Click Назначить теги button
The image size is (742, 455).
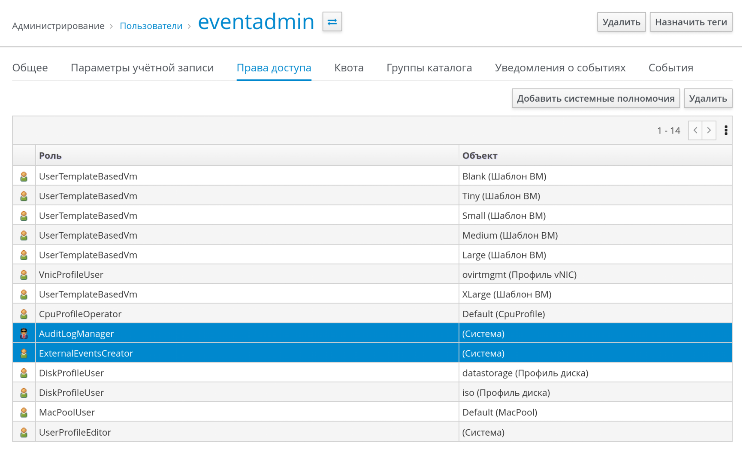click(690, 22)
